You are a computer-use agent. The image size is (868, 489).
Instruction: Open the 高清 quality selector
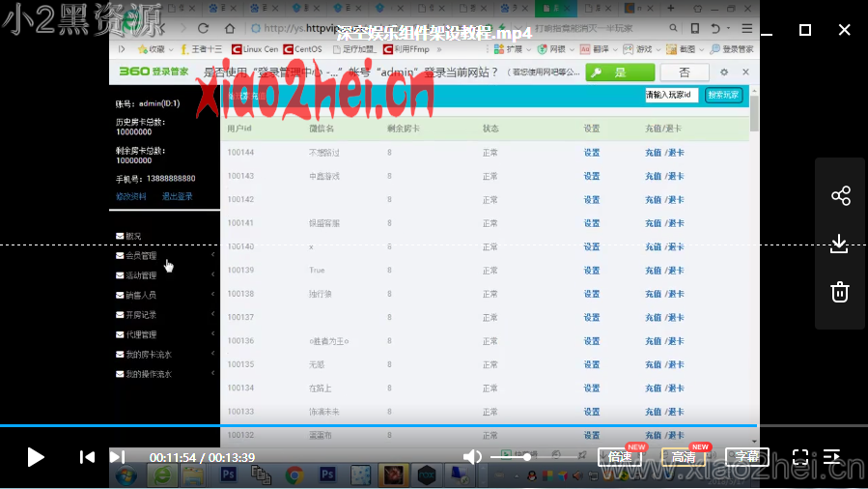pyautogui.click(x=684, y=457)
